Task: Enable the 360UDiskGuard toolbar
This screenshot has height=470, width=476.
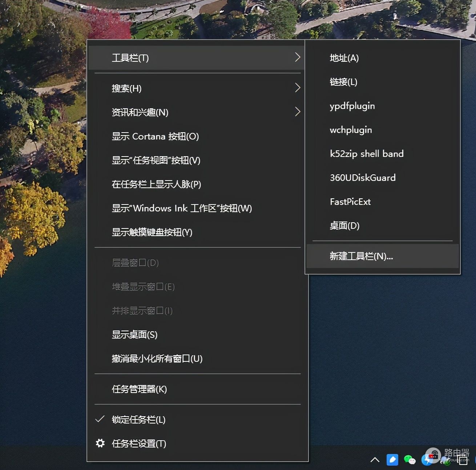Action: 383,178
